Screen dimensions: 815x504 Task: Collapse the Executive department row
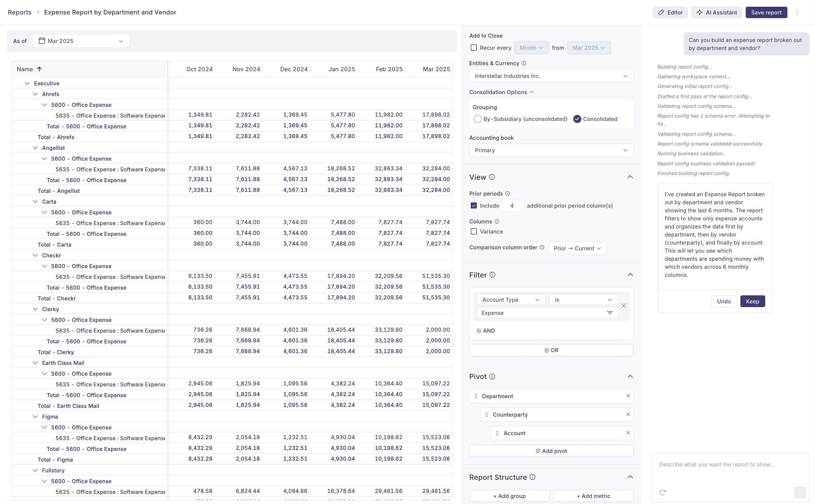tap(27, 83)
